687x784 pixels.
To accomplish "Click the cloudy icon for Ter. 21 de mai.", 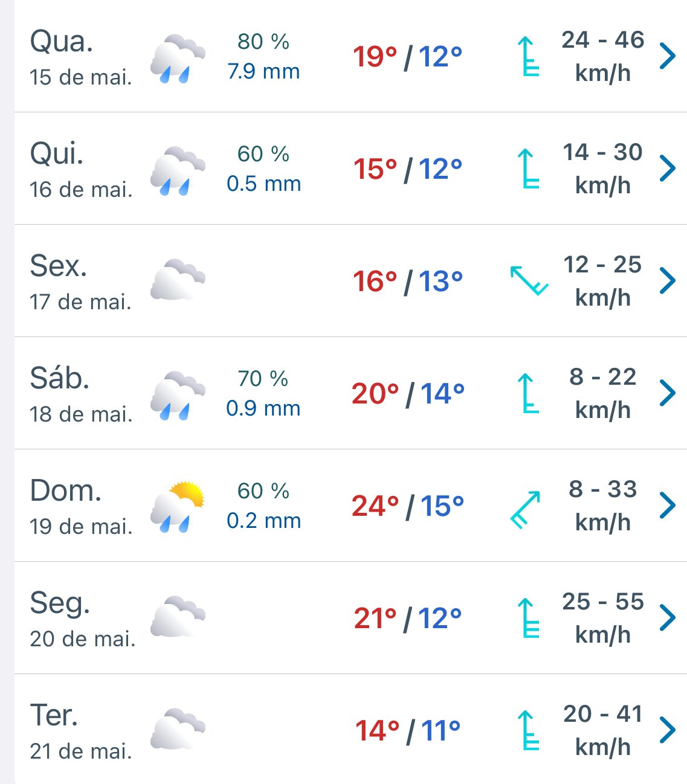I will click(x=178, y=729).
